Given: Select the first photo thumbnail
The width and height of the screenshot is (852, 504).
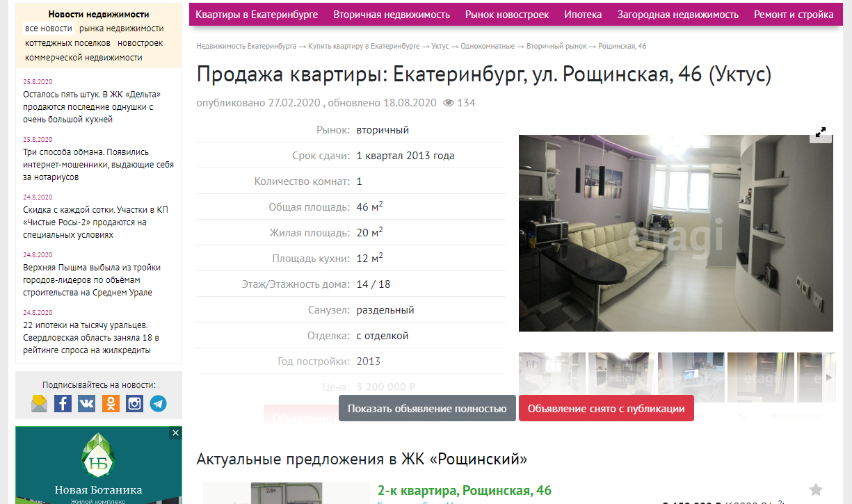Looking at the screenshot, I should pos(552,377).
